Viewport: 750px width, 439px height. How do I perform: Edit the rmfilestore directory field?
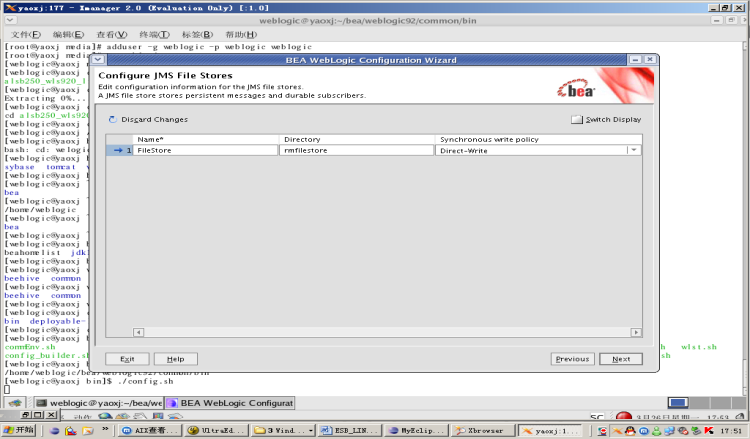point(356,150)
